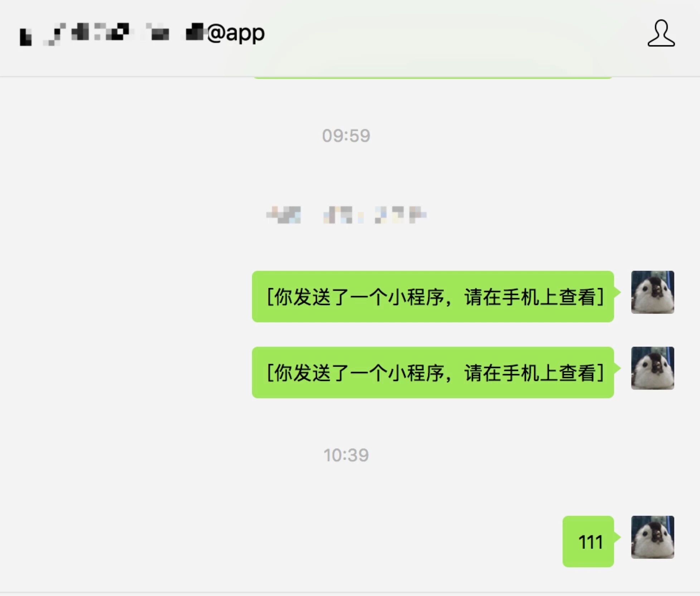Click the penguin avatar beside the 111 message
Viewport: 700px width, 596px height.
pyautogui.click(x=652, y=537)
